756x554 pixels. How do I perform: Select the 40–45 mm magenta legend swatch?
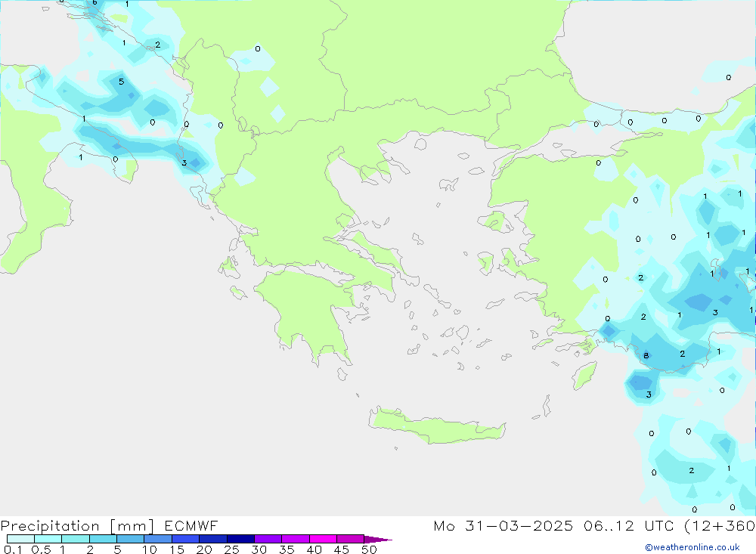(x=323, y=539)
